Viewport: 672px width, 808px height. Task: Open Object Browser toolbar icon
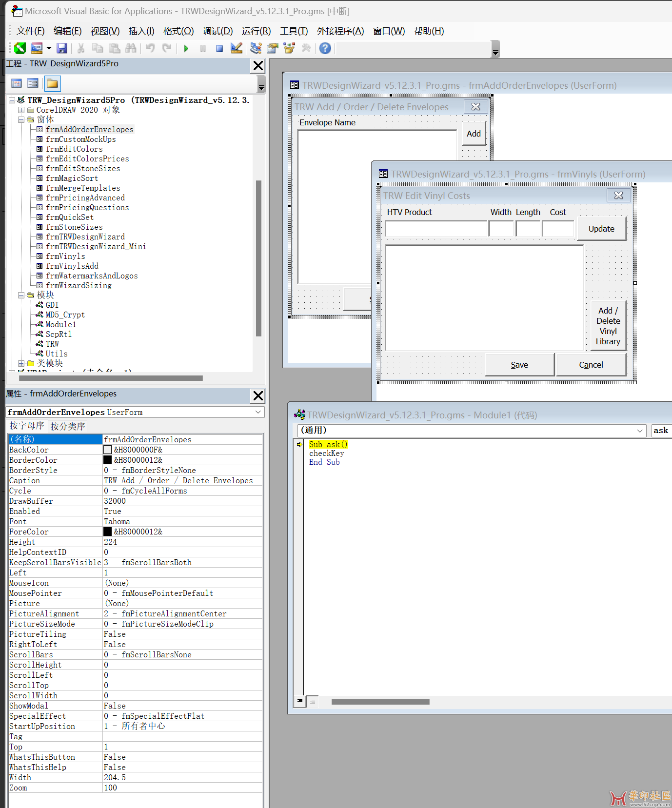coord(289,48)
